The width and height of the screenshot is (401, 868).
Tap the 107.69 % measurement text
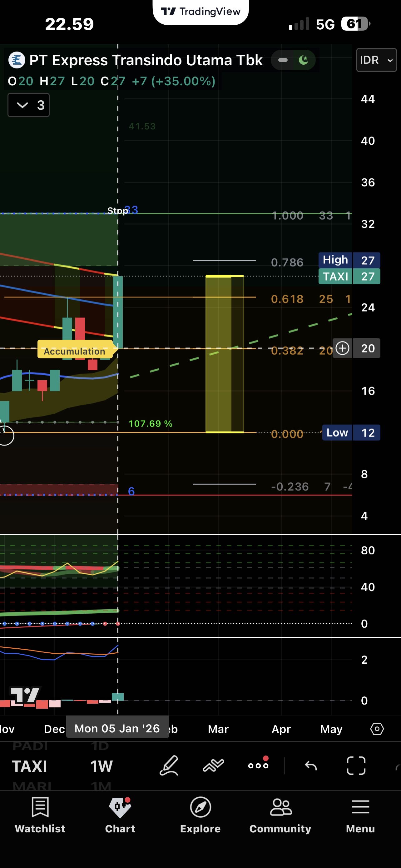point(151,424)
